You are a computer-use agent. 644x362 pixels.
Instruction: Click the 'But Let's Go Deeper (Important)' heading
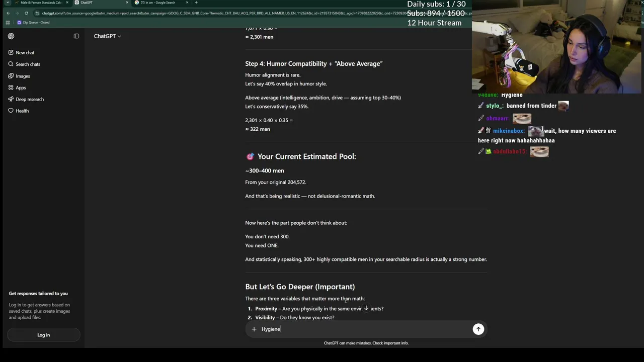300,287
